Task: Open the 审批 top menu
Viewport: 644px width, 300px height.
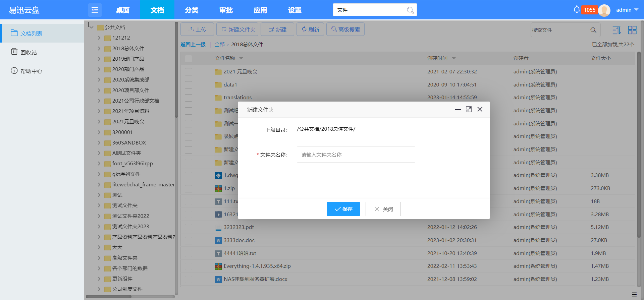Action: click(x=226, y=10)
